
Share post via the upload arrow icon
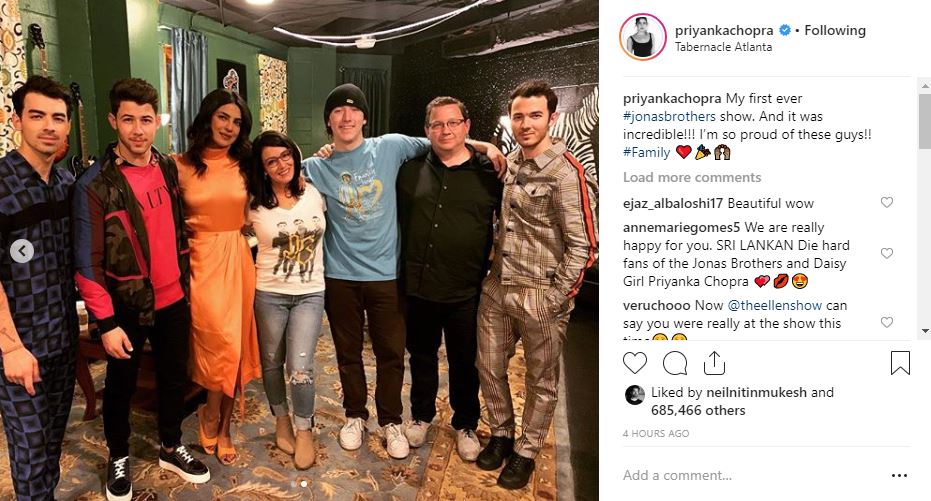click(714, 363)
